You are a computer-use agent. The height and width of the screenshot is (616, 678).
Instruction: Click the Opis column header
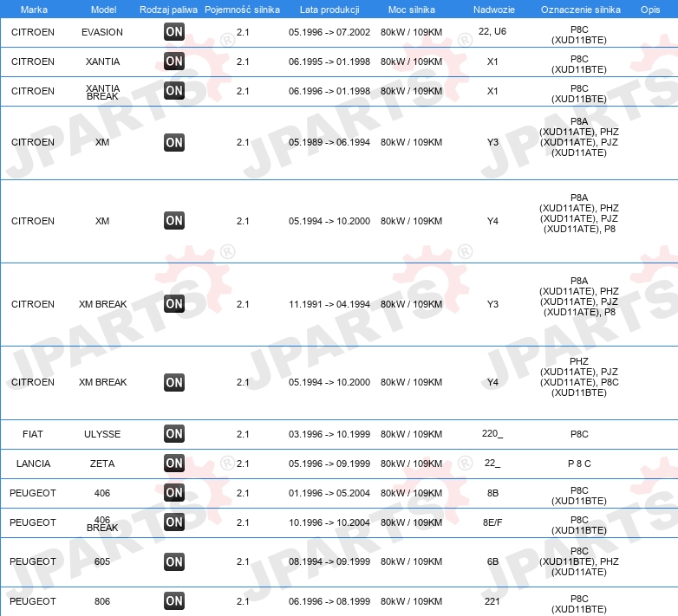pyautogui.click(x=650, y=10)
